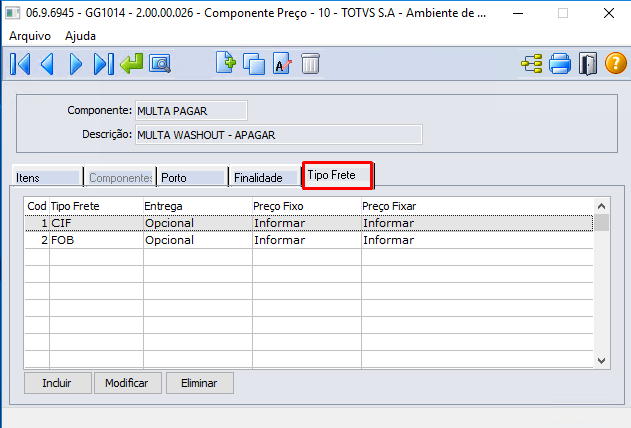Print using the printer icon

[x=560, y=64]
